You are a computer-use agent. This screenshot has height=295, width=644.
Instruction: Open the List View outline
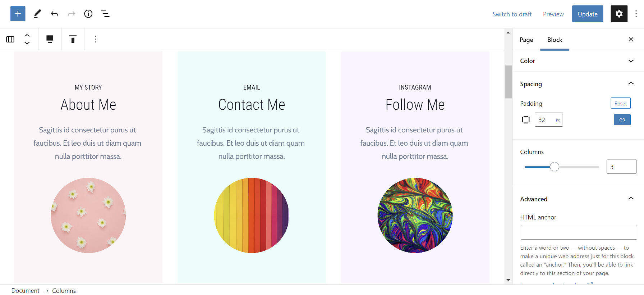click(105, 14)
